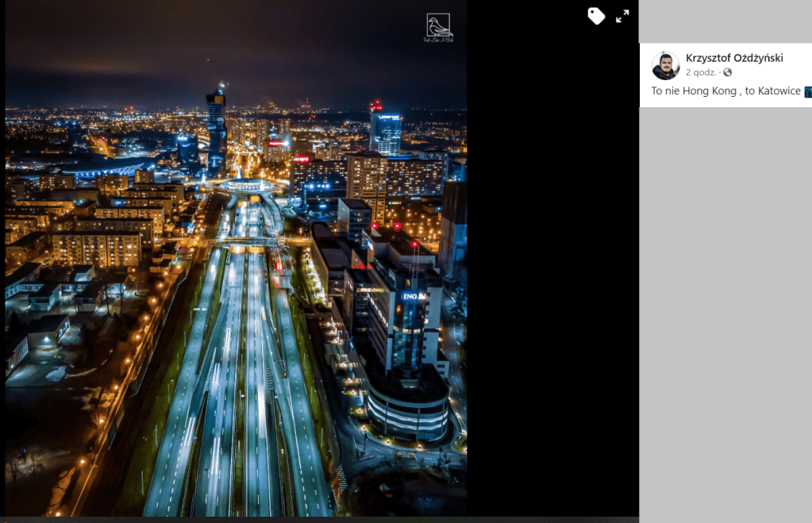Viewport: 812px width, 523px height.
Task: Click the word Katowice in the caption
Action: [779, 91]
